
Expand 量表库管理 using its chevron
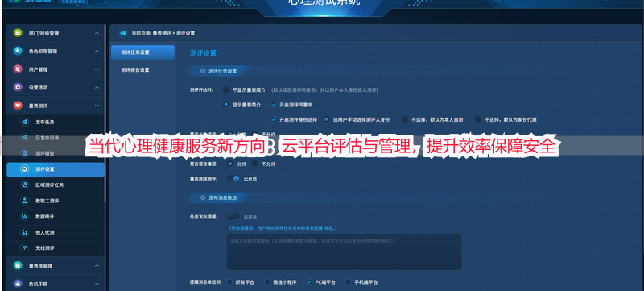(x=97, y=266)
